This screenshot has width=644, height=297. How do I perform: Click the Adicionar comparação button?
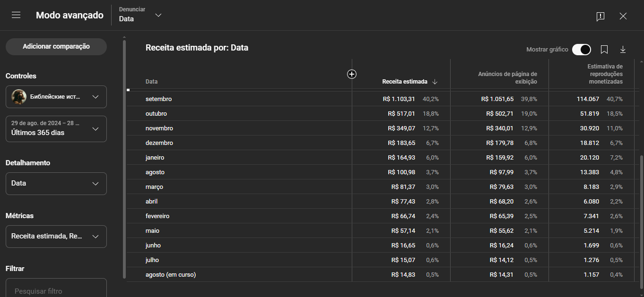pyautogui.click(x=56, y=47)
